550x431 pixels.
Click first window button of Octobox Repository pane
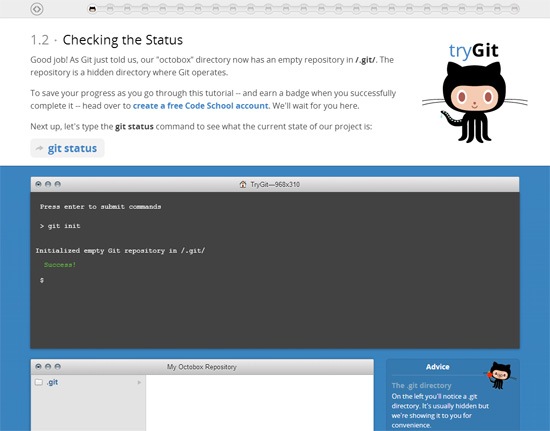38,366
